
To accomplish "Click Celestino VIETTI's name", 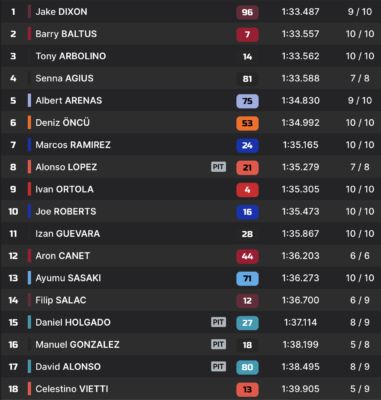I will coord(72,389).
